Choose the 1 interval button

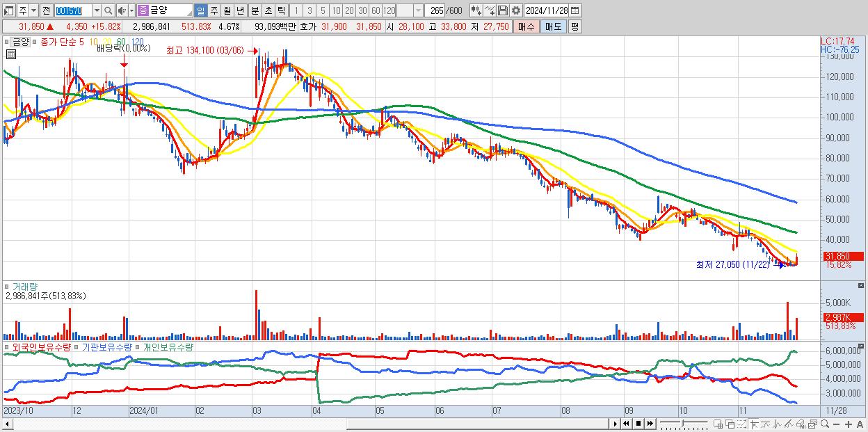(296, 10)
